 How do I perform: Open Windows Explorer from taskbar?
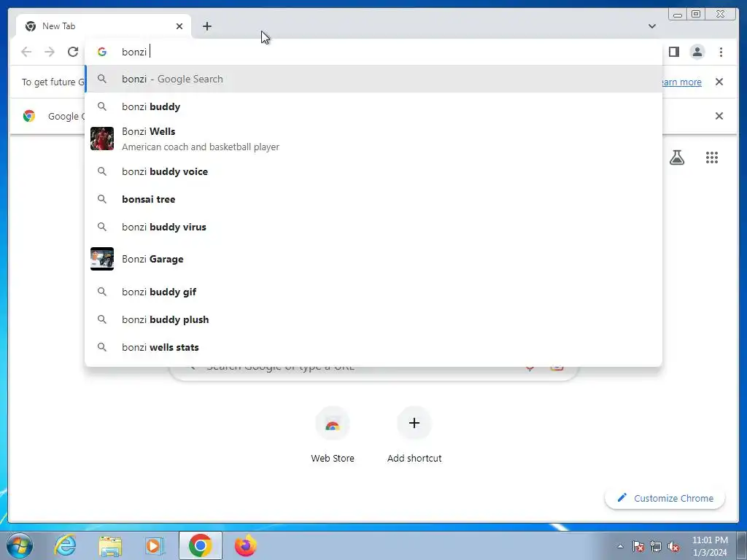(110, 545)
